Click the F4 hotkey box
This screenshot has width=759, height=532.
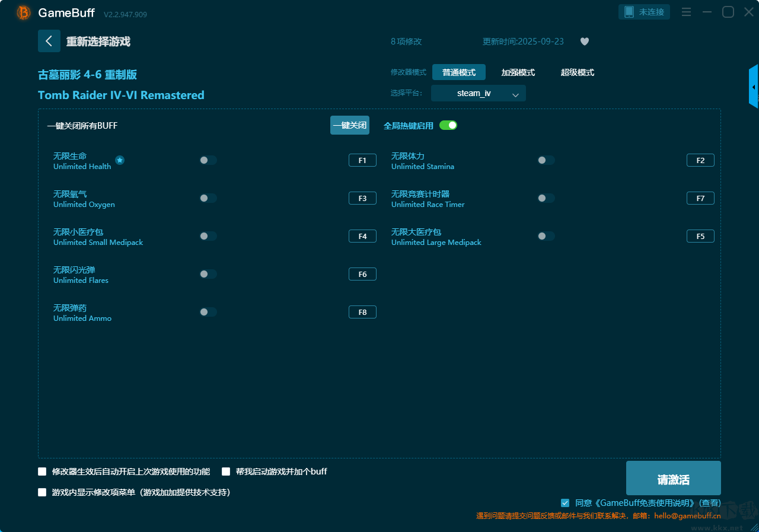[x=362, y=236]
